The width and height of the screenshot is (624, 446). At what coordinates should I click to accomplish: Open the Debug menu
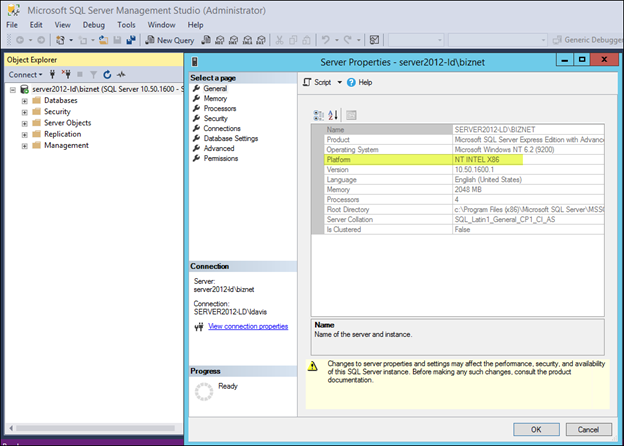pyautogui.click(x=94, y=25)
